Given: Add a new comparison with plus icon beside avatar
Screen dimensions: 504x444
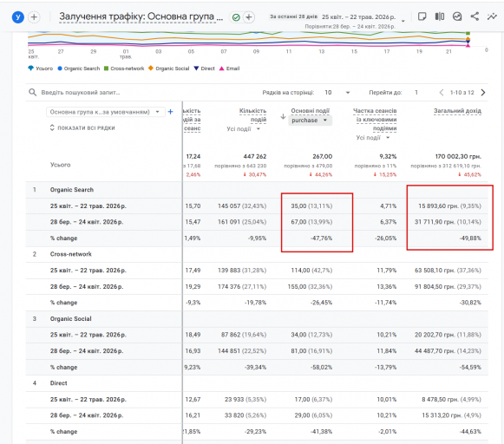Looking at the screenshot, I should [x=34, y=17].
